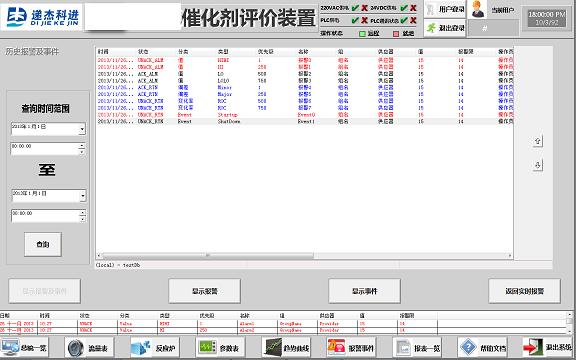
Task: Click the 退出系统 exit system icon
Action: click(533, 347)
